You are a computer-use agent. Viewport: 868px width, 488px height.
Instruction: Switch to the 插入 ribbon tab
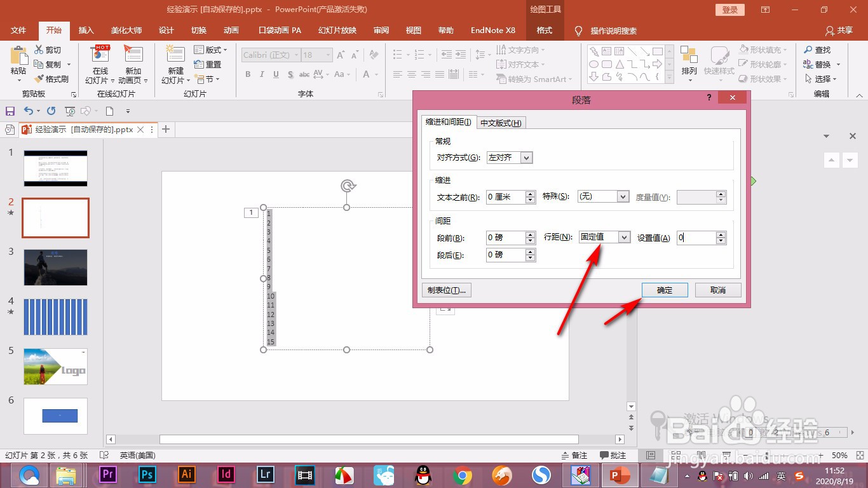(86, 30)
